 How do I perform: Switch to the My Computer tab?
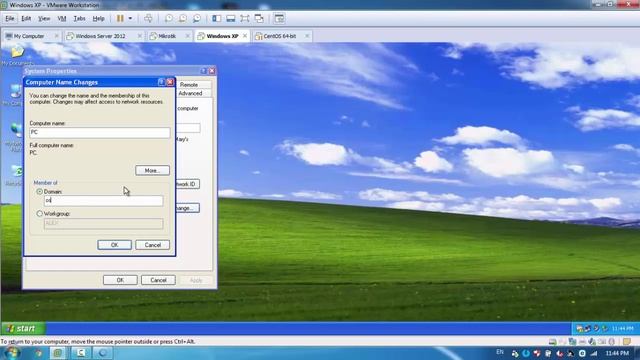pyautogui.click(x=29, y=36)
